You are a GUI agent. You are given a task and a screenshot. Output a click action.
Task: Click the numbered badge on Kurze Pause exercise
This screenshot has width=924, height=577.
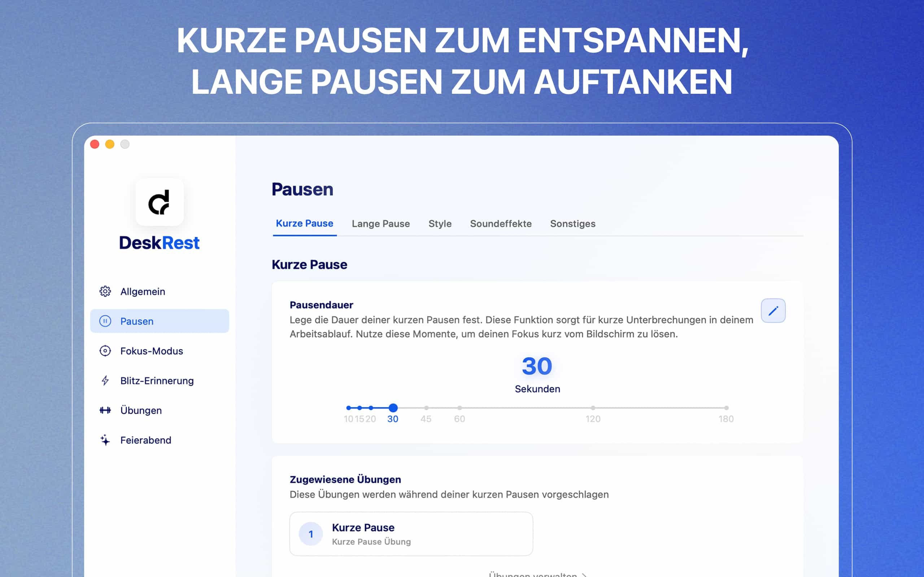coord(311,533)
